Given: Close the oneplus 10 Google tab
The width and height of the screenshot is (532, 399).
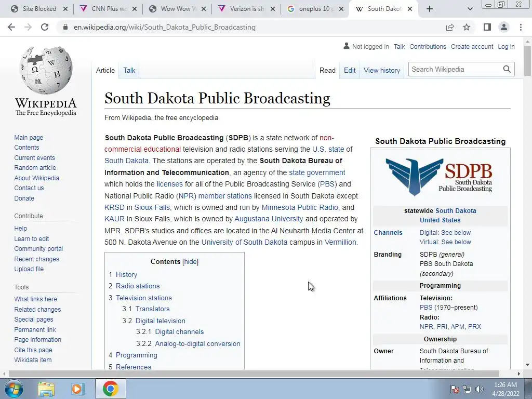Looking at the screenshot, I should coord(342,9).
